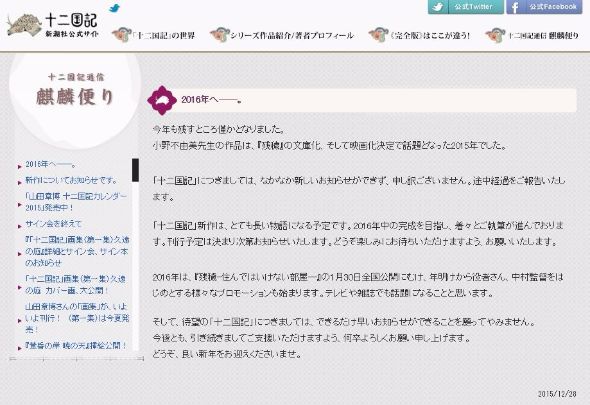Screen dimensions: 590x405
Task: Click the Twitter bird icon in the 公式Twitter button
Action: pos(438,7)
